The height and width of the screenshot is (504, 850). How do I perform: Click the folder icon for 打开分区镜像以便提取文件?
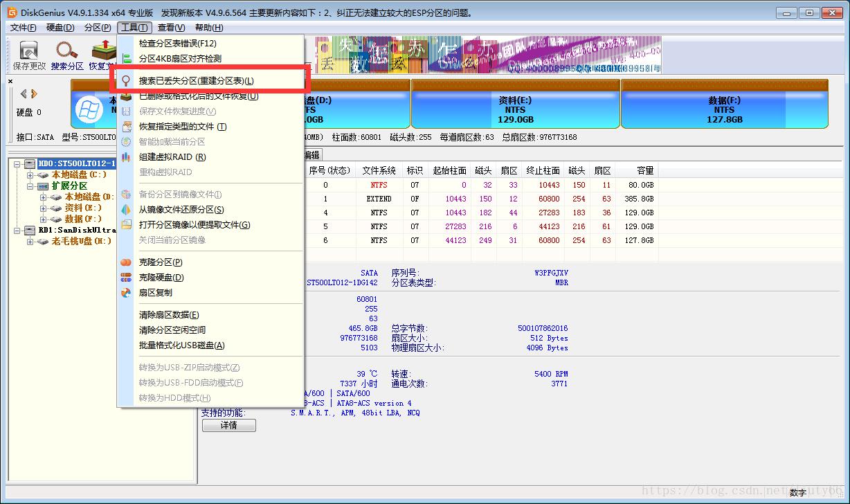coord(126,225)
